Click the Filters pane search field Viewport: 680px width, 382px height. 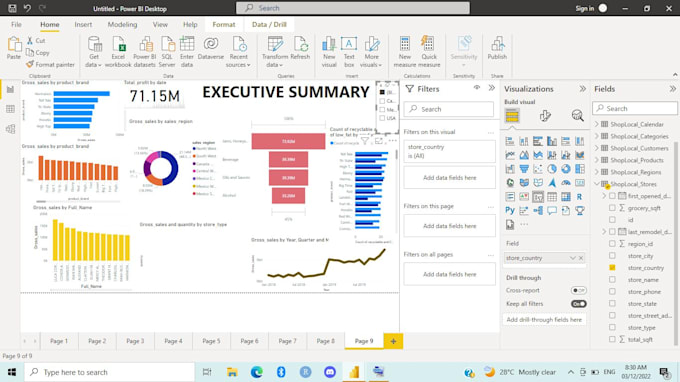[449, 109]
